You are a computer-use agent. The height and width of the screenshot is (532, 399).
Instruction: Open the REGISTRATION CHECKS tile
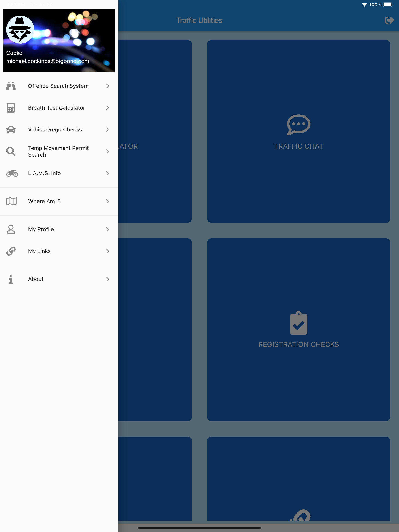coord(298,329)
